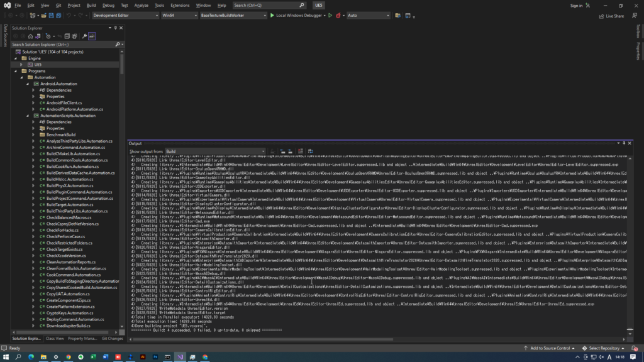The image size is (644, 362).
Task: Open Microsoft Edge from the taskbar
Action: tap(31, 357)
